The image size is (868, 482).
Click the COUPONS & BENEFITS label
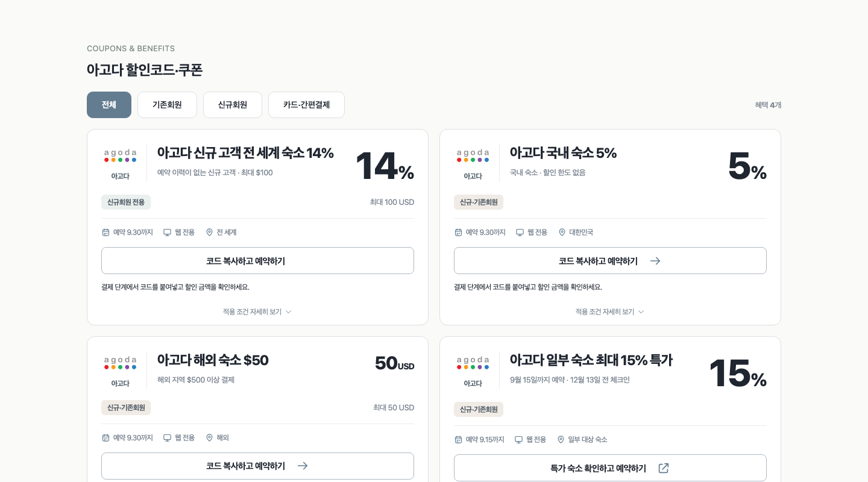(x=131, y=49)
